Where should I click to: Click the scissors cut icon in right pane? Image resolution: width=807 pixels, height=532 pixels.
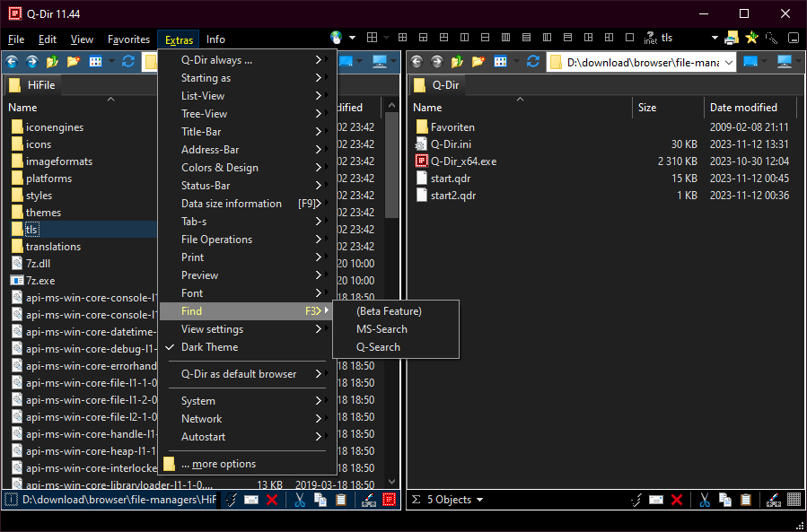(x=706, y=500)
